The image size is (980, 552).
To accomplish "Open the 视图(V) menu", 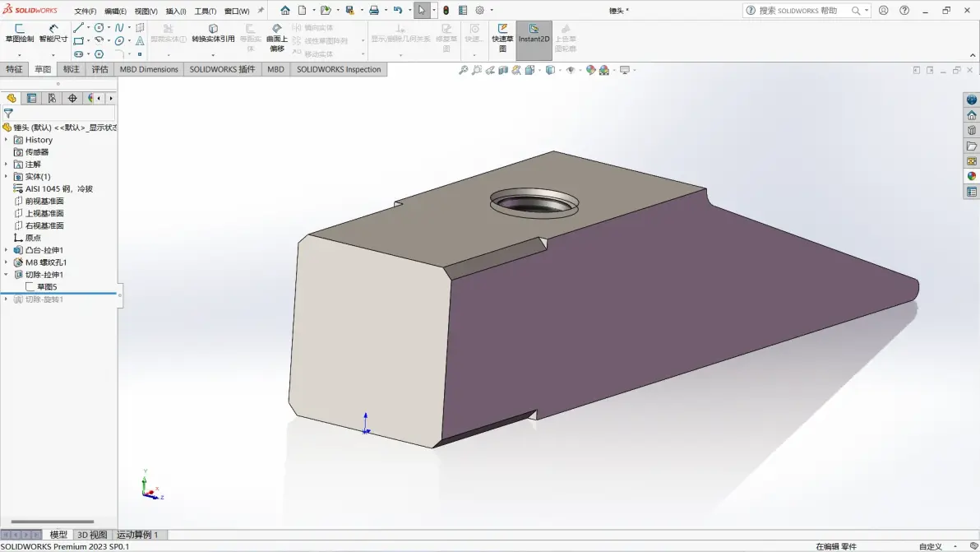I will 146,12.
